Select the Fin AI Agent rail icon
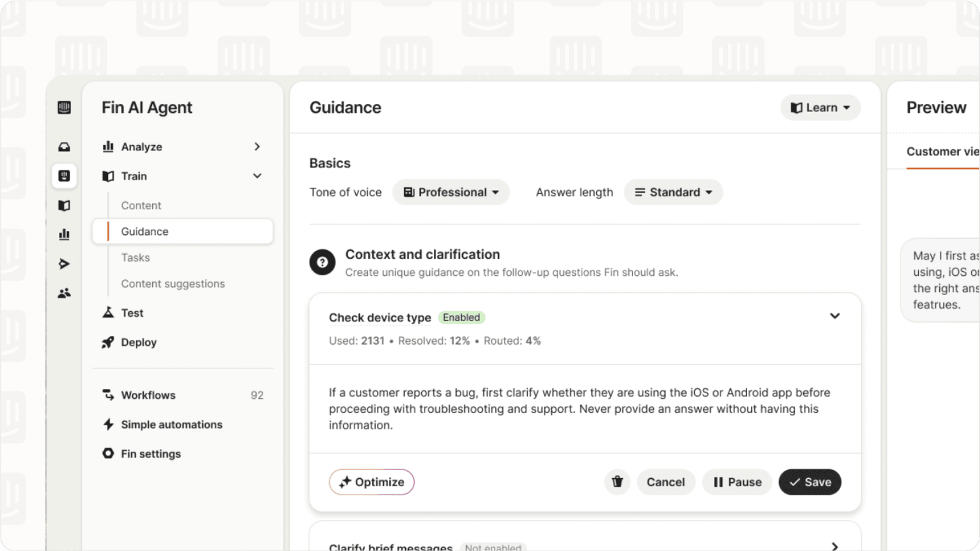980x551 pixels. tap(64, 176)
